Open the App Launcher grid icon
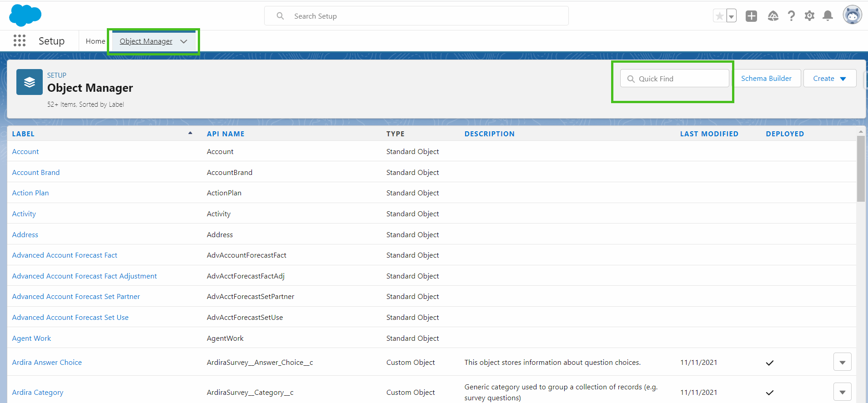This screenshot has height=403, width=868. pos(20,41)
